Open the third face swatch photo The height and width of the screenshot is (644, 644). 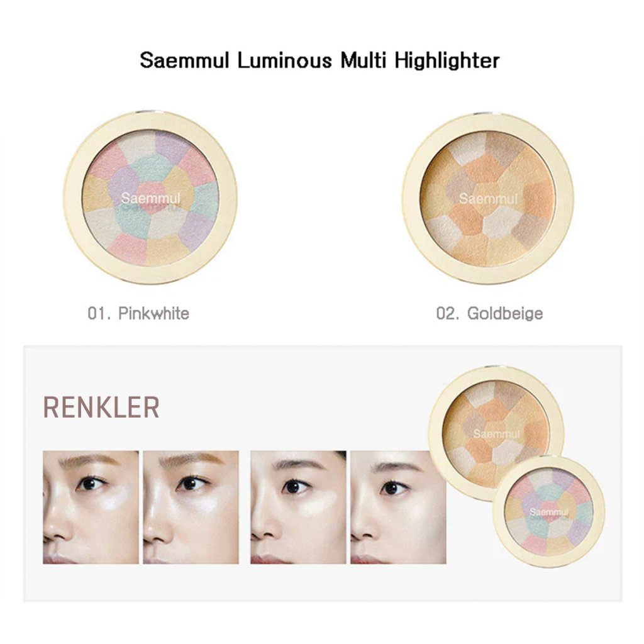pyautogui.click(x=298, y=508)
